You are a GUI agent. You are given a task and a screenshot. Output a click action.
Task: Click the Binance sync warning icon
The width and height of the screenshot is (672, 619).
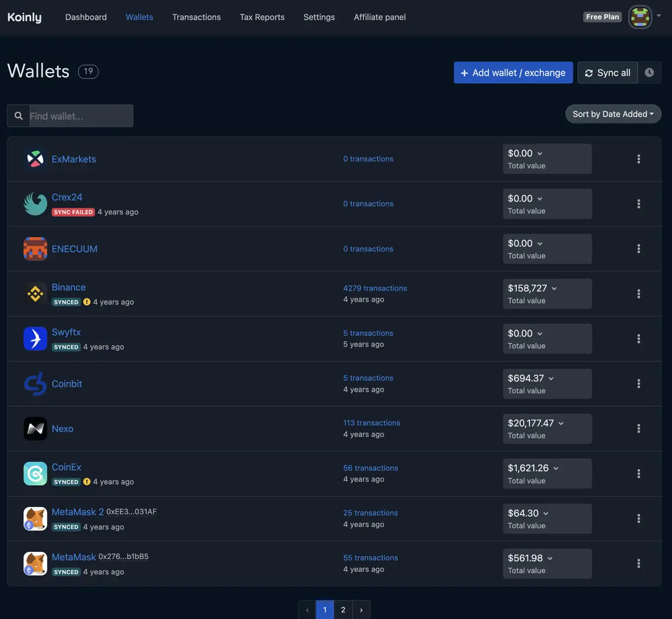[x=87, y=302]
